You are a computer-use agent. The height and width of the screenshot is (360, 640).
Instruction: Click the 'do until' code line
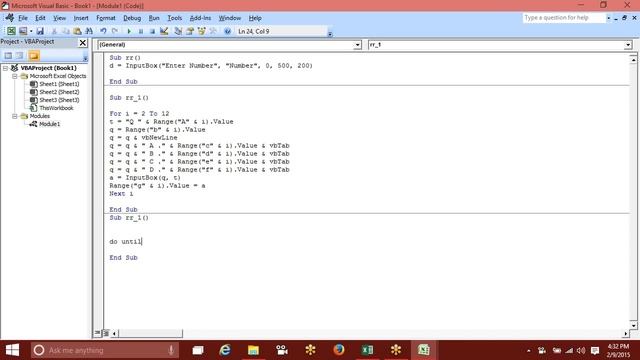click(125, 242)
